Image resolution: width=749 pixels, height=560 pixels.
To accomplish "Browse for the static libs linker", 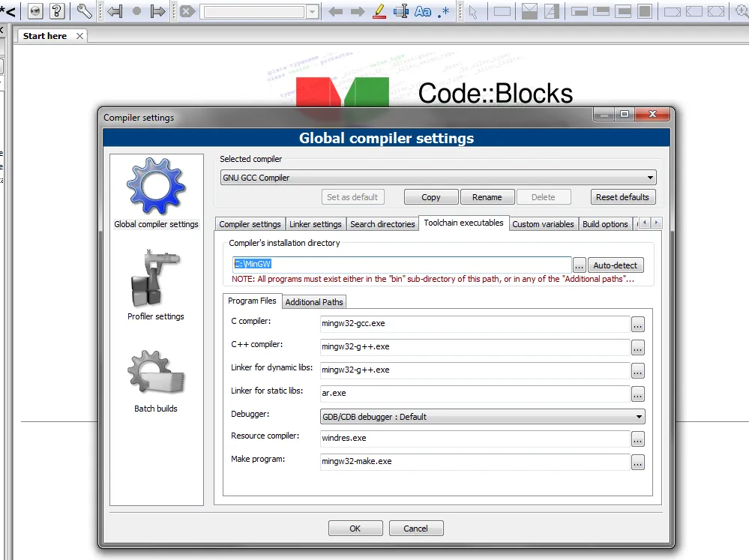I will (x=638, y=394).
